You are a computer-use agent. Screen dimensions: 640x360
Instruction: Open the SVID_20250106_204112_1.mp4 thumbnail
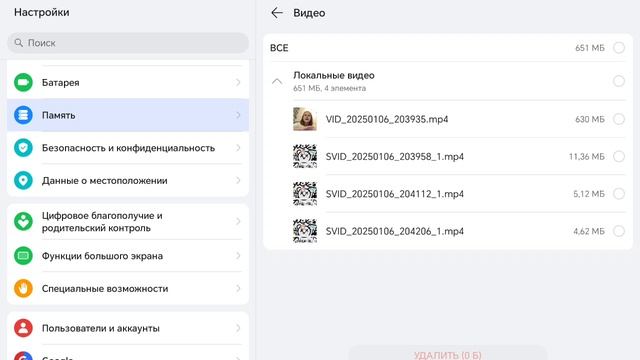click(304, 193)
